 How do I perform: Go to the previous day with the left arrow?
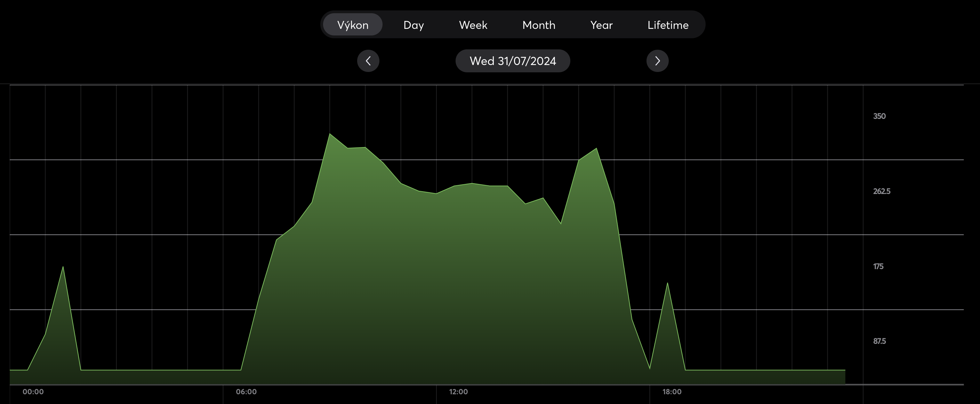tap(368, 61)
